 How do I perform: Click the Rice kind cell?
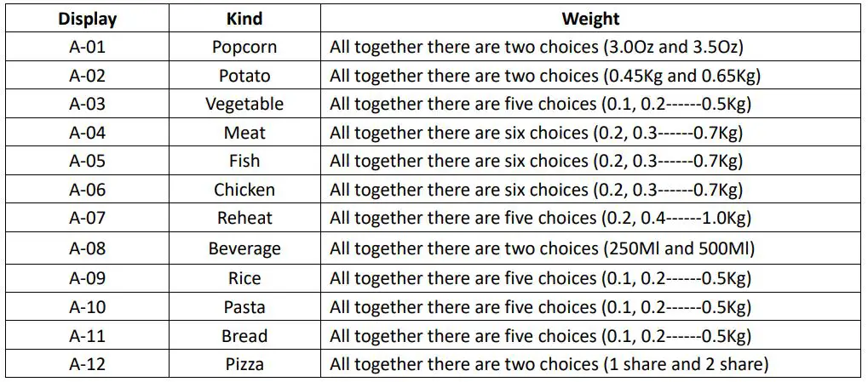[244, 278]
